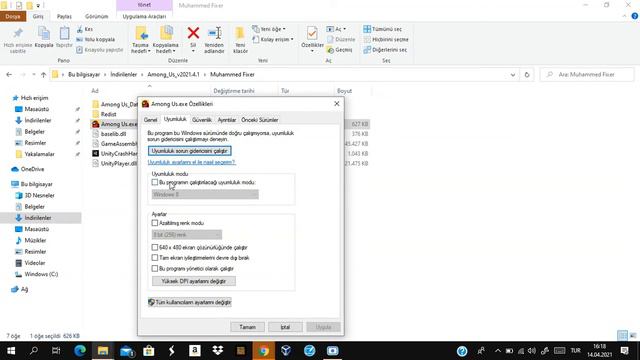Click Kopyalama hedefi copy-to icon
This screenshot has width=640, height=360.
166,33
